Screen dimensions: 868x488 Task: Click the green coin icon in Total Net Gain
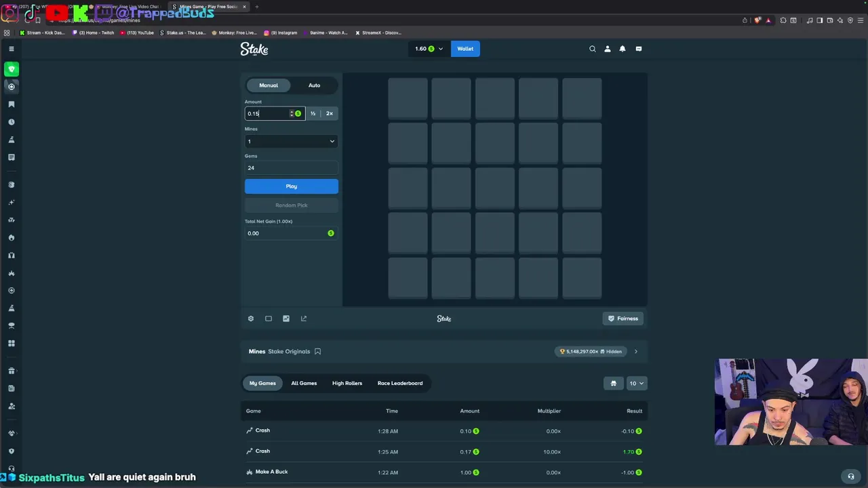point(331,233)
